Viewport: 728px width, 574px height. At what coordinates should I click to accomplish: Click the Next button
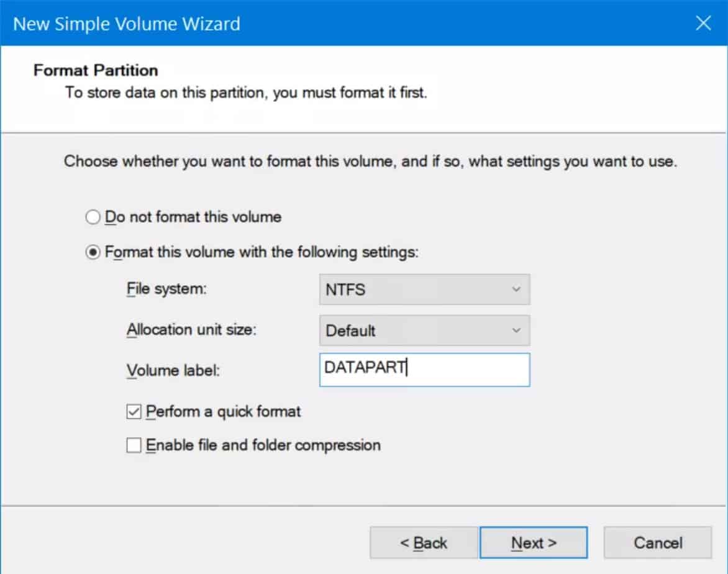[533, 542]
